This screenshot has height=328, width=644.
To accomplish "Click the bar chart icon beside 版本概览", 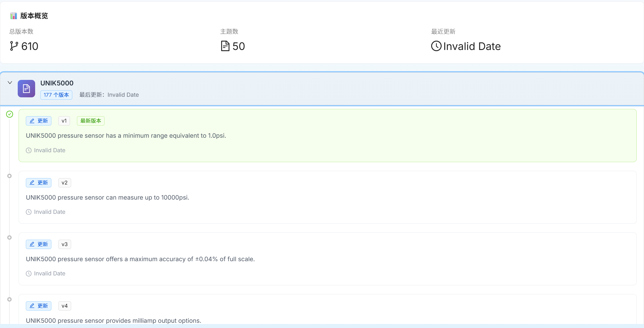I will (x=13, y=16).
